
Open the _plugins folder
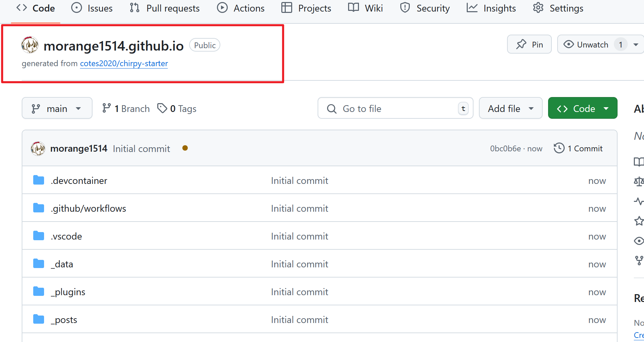point(68,292)
